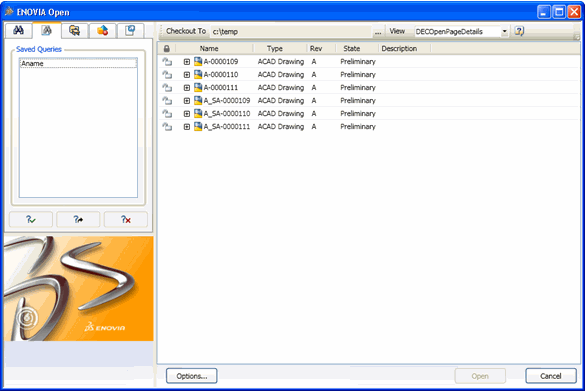586x392 pixels.
Task: Click the question mark arrow query button
Action: point(78,219)
